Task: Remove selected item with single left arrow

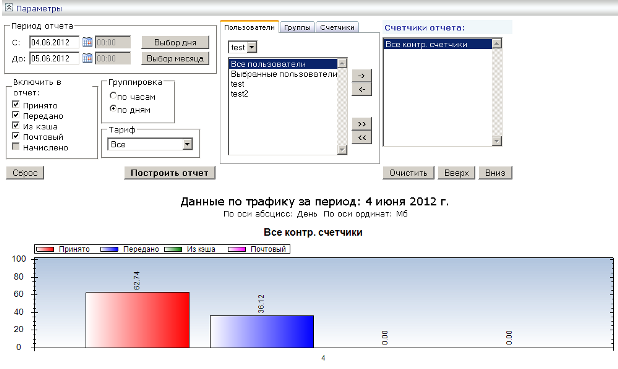Action: tap(361, 89)
